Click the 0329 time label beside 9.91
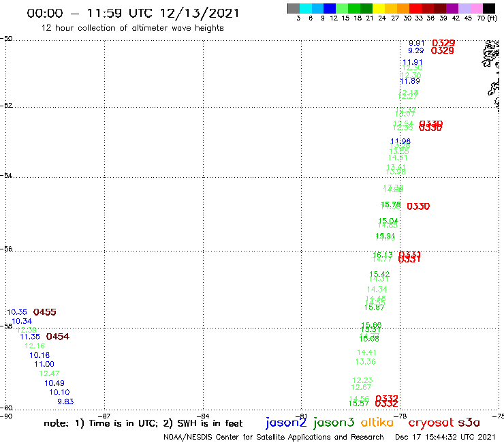 (x=443, y=43)
